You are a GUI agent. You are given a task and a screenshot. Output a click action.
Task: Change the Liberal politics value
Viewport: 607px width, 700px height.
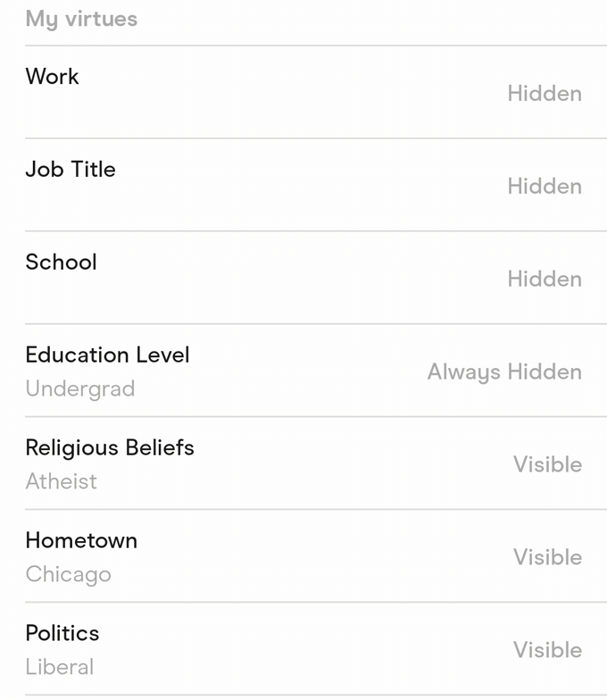coord(59,667)
